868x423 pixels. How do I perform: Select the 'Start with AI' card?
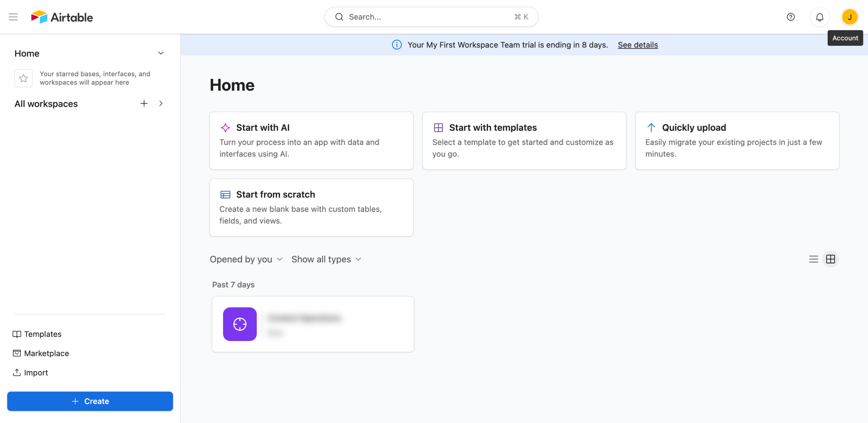pos(311,141)
